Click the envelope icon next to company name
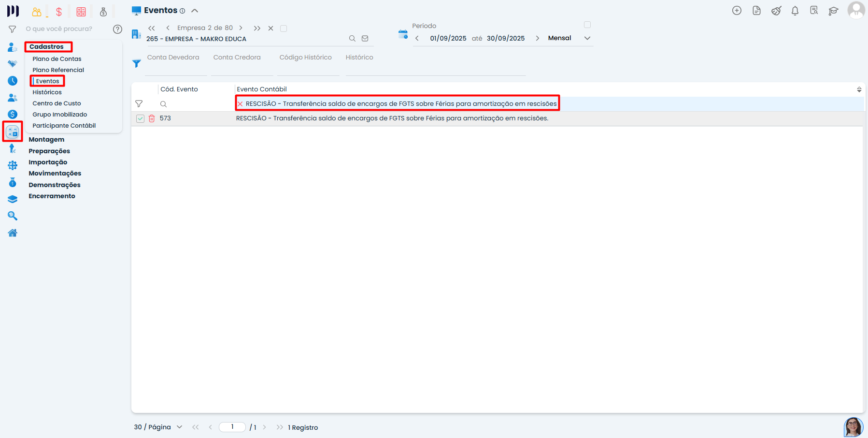This screenshot has width=868, height=438. 365,39
